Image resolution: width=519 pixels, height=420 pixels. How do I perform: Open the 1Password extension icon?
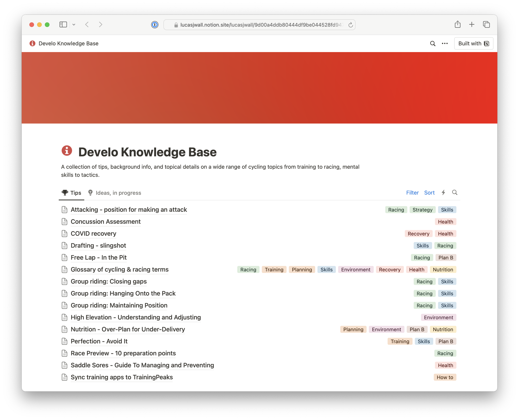155,25
